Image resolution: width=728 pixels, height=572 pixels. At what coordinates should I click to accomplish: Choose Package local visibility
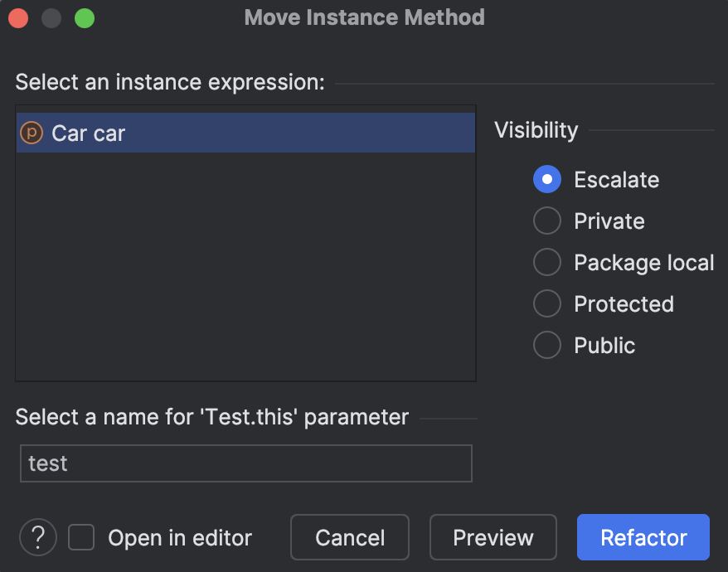(546, 262)
